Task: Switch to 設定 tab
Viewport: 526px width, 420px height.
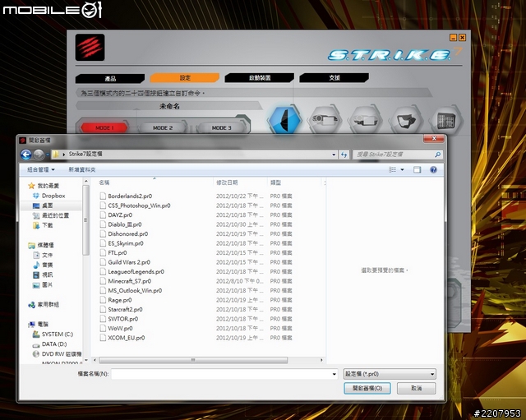Action: 185,78
